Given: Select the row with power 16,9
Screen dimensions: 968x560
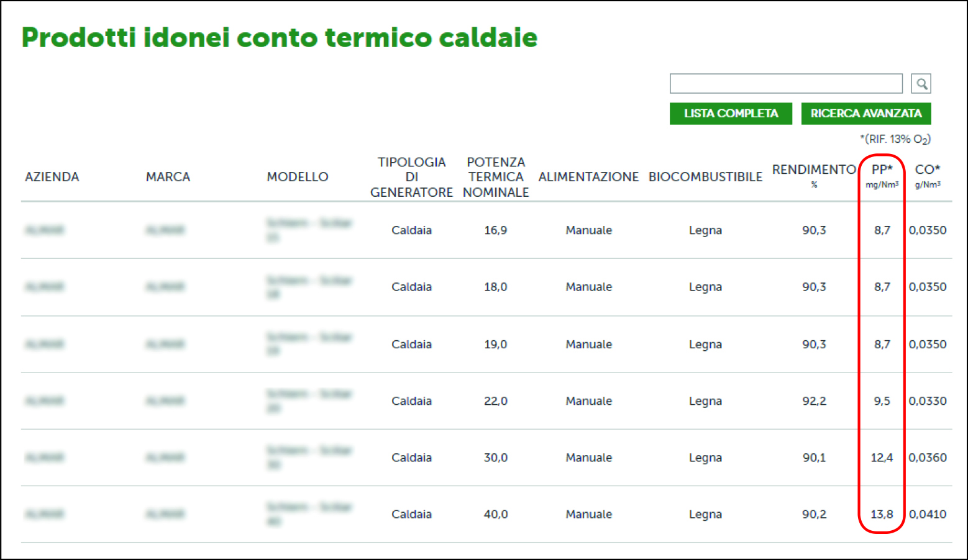Looking at the screenshot, I should pyautogui.click(x=486, y=230).
